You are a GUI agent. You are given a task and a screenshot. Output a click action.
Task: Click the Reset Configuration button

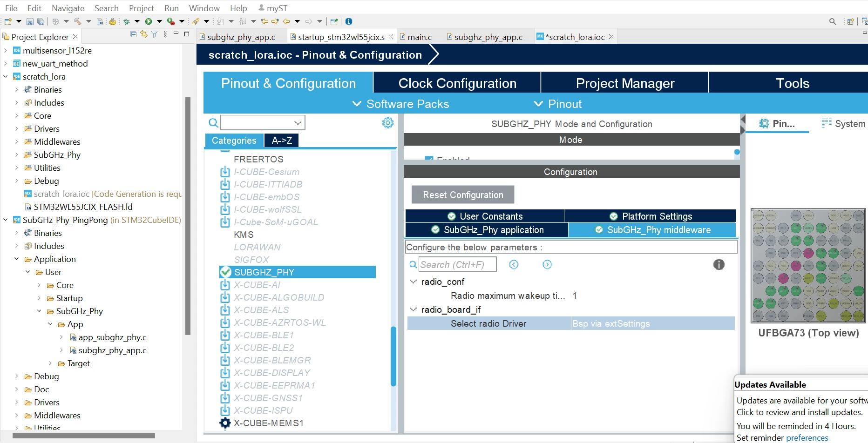pos(463,195)
